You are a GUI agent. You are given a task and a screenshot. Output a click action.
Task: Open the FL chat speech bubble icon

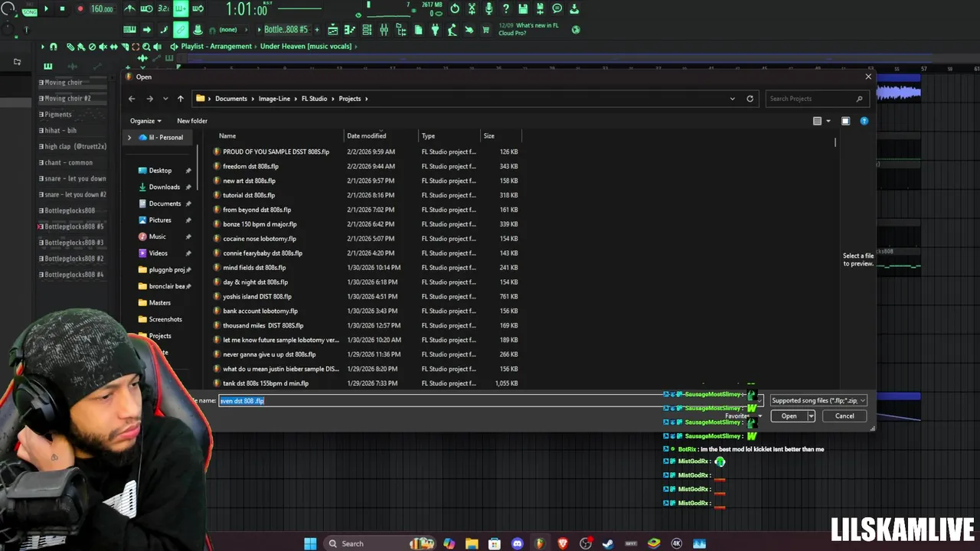[x=557, y=9]
